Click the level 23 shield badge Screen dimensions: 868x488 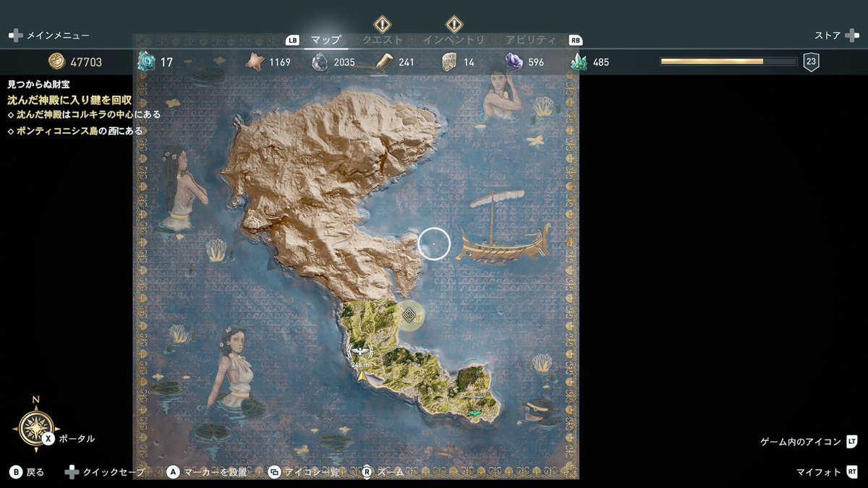811,62
